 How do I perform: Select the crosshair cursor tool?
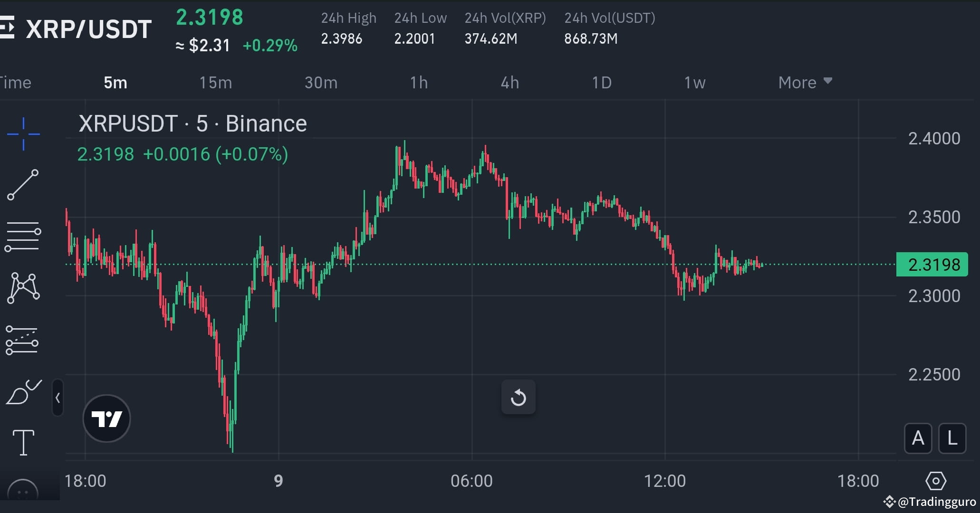pyautogui.click(x=23, y=134)
